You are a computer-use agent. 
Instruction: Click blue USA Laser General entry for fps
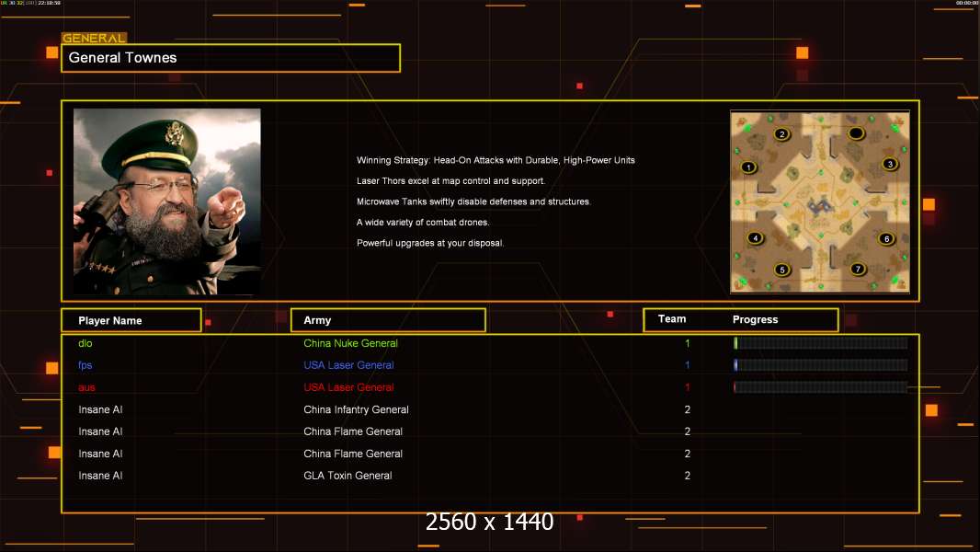click(x=348, y=365)
